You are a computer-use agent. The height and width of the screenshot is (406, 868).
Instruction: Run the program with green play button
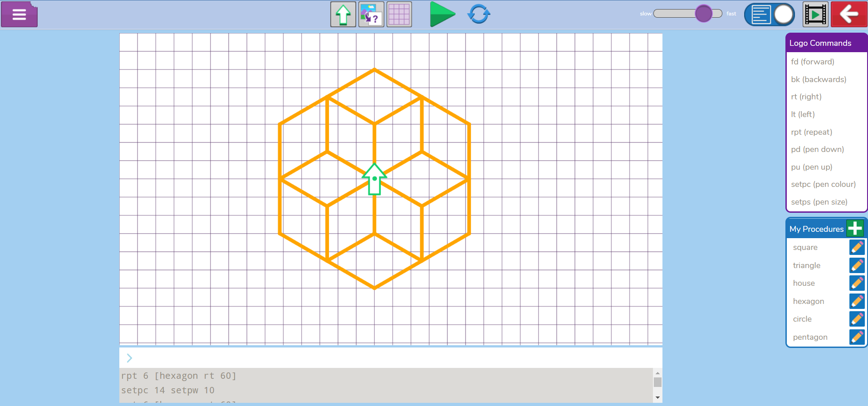tap(442, 15)
